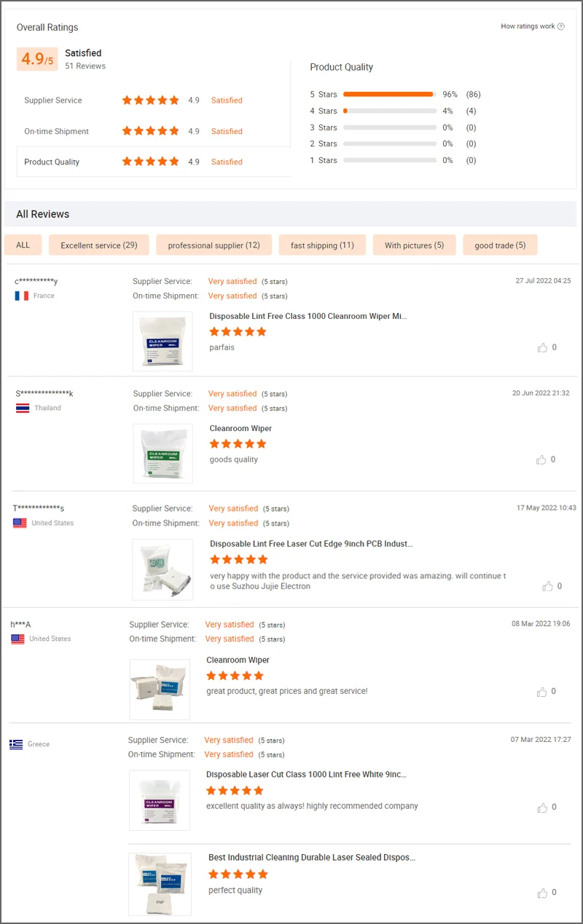583x924 pixels.
Task: Thumbs-up the Suzhou Jujie Electron review
Action: (547, 586)
